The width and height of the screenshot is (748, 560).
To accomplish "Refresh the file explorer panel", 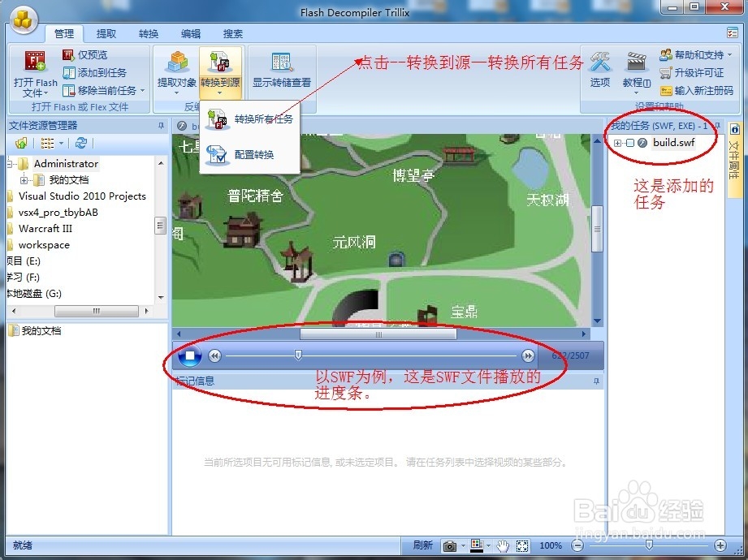I will click(x=81, y=143).
